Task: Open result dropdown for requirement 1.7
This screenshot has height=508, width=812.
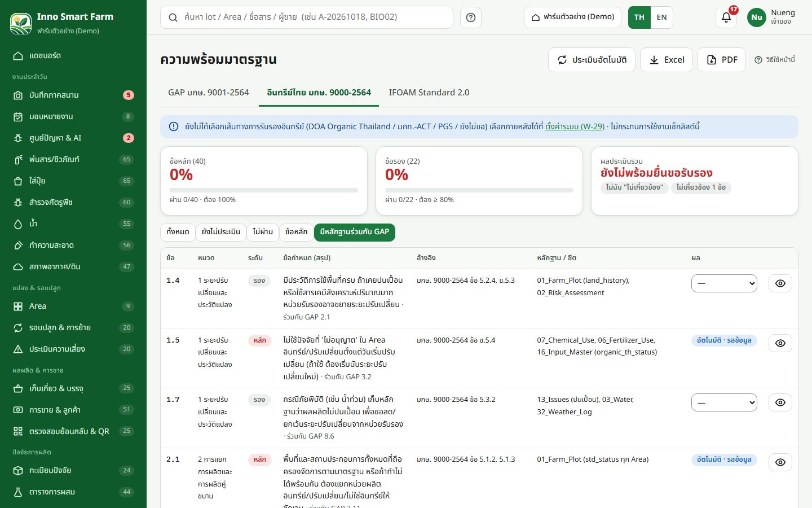Action: (724, 402)
